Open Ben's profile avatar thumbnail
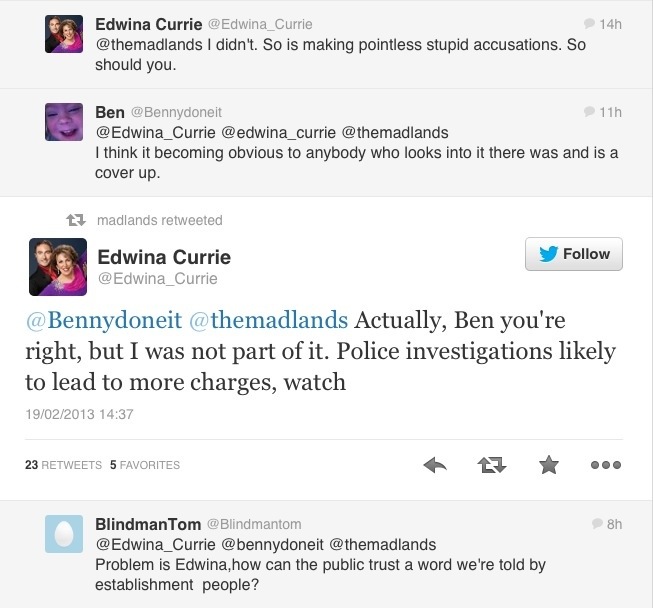The image size is (653, 608). (x=64, y=122)
